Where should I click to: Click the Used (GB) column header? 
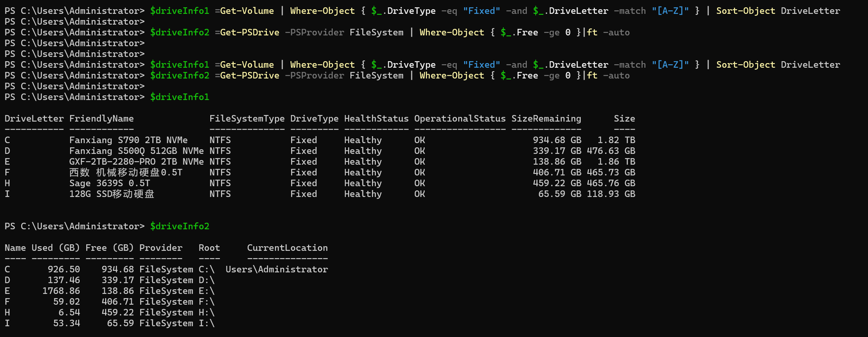tap(55, 248)
